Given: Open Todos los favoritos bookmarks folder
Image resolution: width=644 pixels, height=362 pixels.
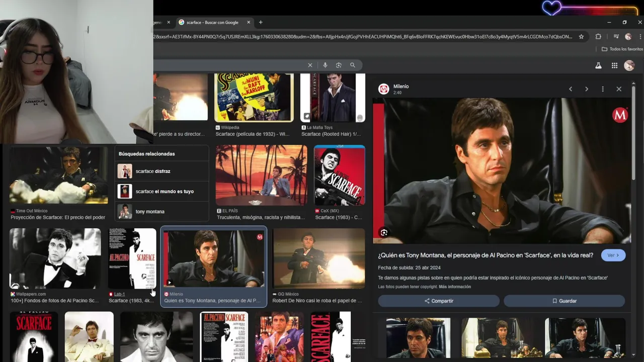Looking at the screenshot, I should point(622,49).
